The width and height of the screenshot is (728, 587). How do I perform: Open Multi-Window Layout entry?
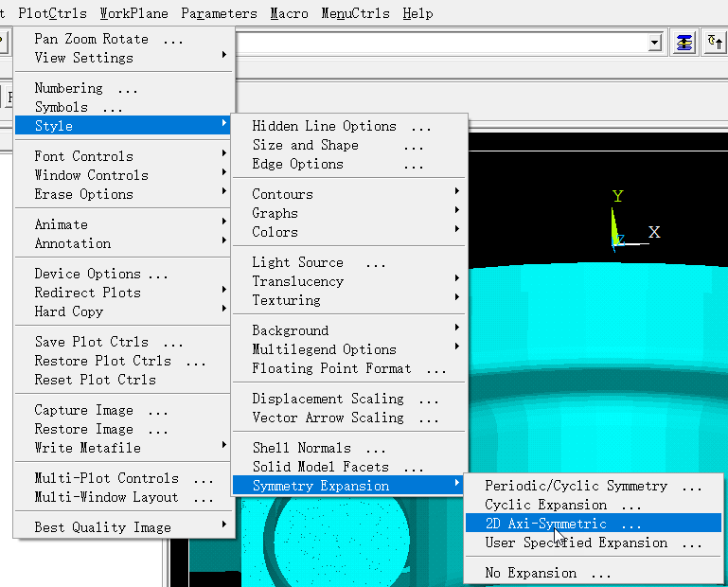click(x=123, y=497)
